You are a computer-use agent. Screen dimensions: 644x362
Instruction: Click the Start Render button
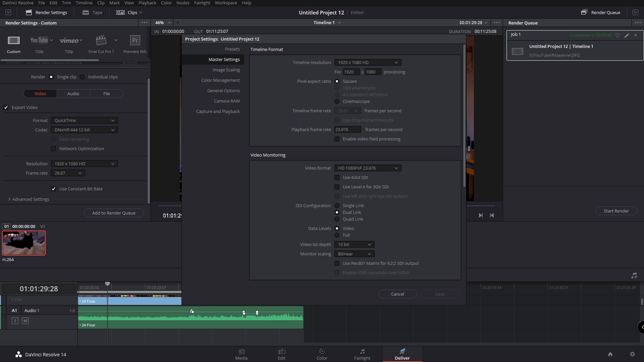616,211
